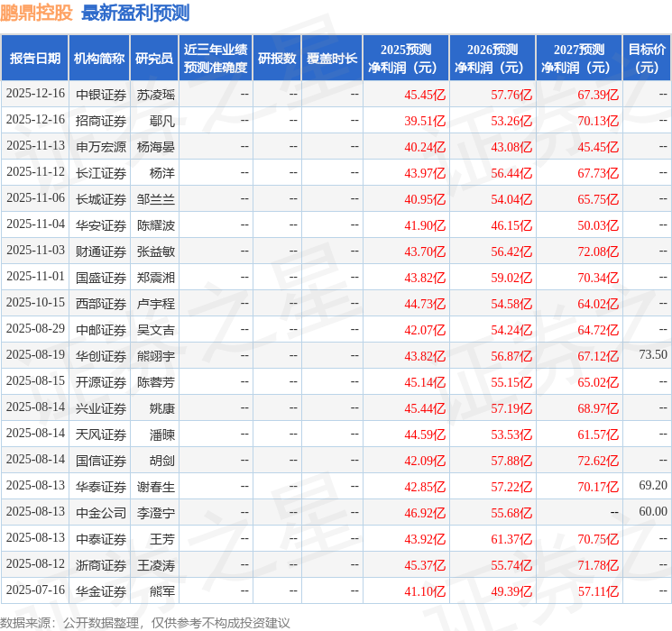This screenshot has width=672, height=631.
Task: Click the date 2025-07-16
Action: (x=35, y=590)
